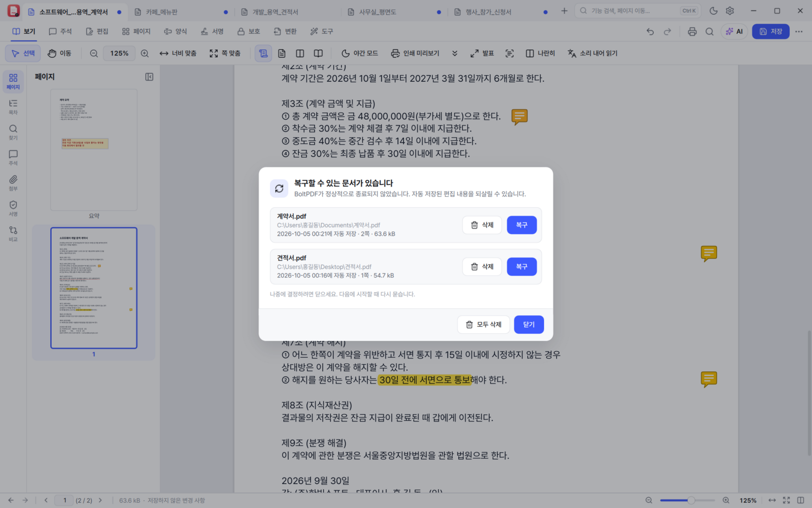
Task: Click the undo arrow icon
Action: click(x=650, y=31)
